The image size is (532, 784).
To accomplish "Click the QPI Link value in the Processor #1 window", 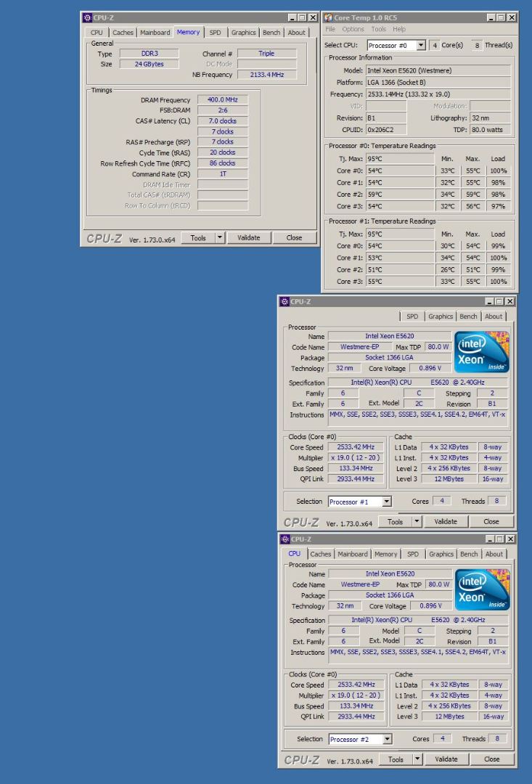I will 356,479.
